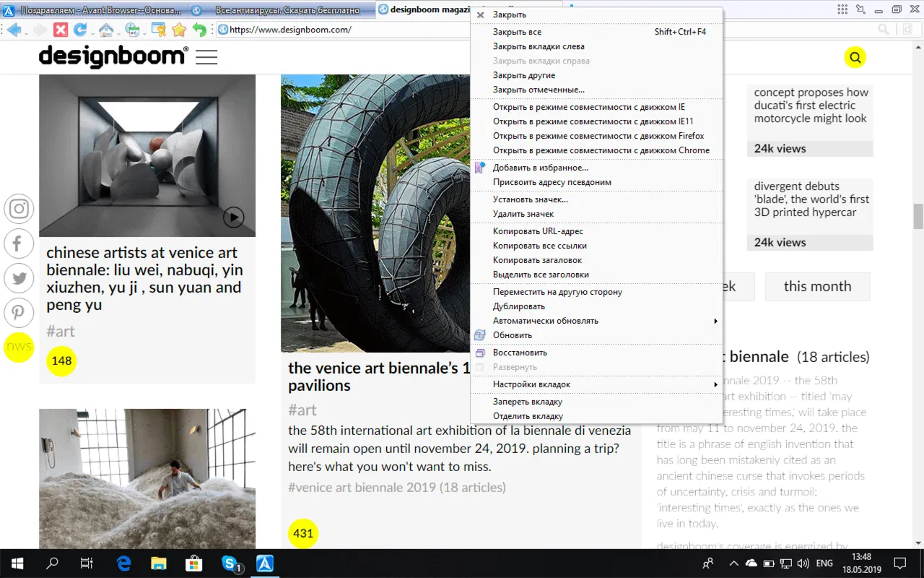Click the new tab globe toolbar icon
The image size is (924, 578).
(x=131, y=30)
